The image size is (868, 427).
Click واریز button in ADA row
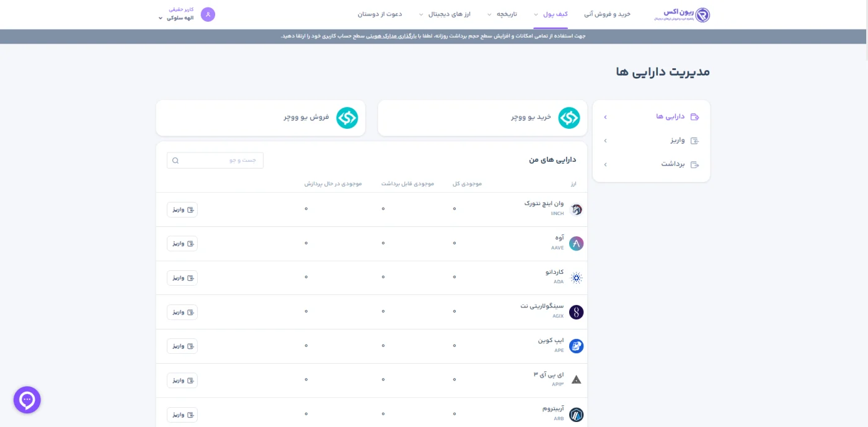182,278
